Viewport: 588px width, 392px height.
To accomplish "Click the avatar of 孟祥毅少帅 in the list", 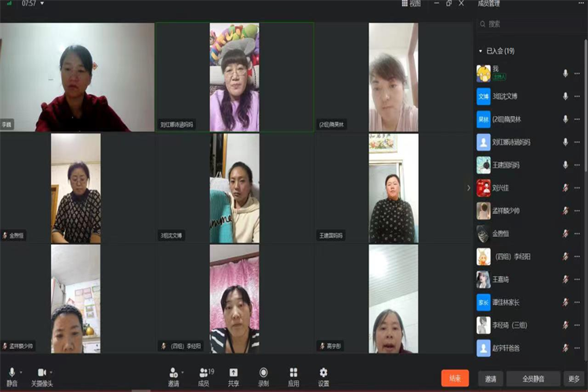I will [x=484, y=211].
